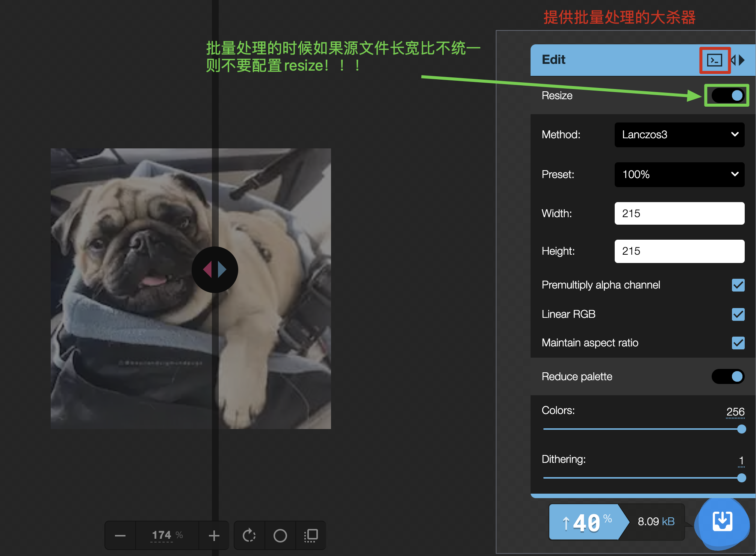
Task: Uncheck Maintain aspect ratio
Action: pyautogui.click(x=738, y=343)
